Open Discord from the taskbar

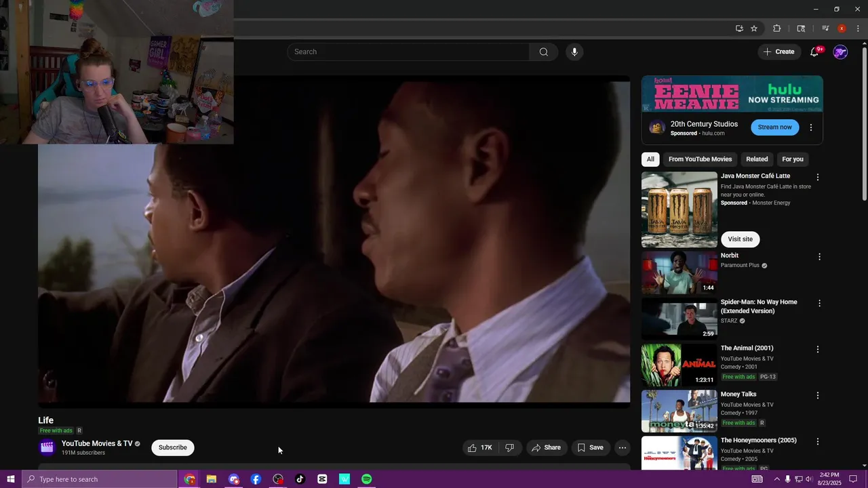234,479
